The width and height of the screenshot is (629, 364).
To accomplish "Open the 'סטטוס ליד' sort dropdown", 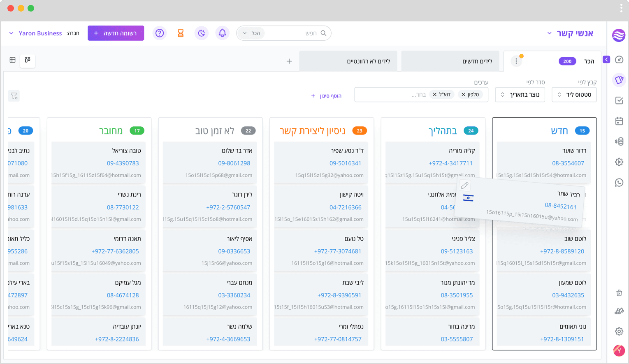I will coord(574,95).
